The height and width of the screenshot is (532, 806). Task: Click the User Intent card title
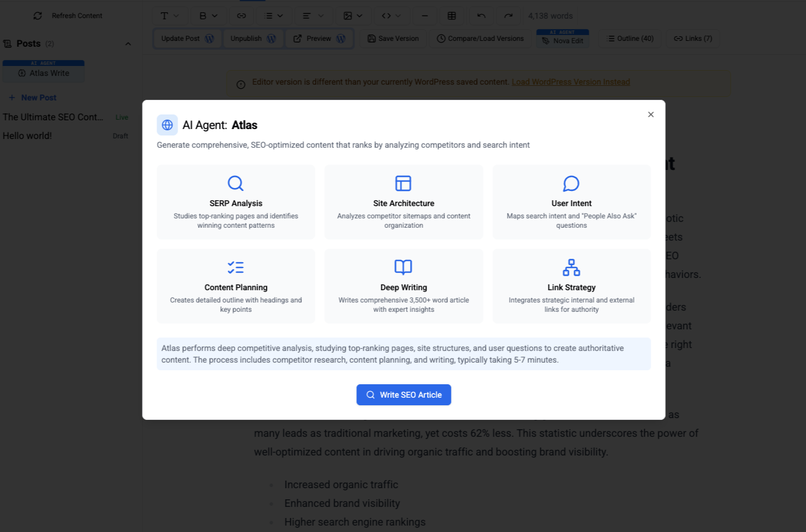coord(571,203)
